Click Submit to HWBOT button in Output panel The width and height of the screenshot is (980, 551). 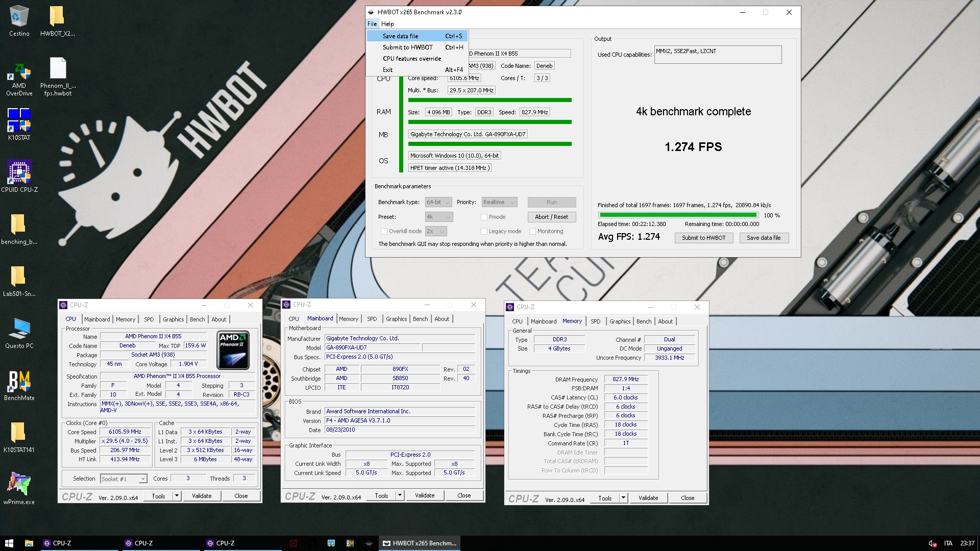tap(704, 238)
